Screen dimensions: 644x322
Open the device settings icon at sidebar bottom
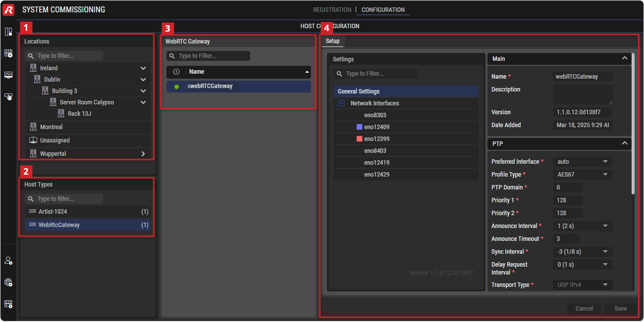pyautogui.click(x=8, y=304)
